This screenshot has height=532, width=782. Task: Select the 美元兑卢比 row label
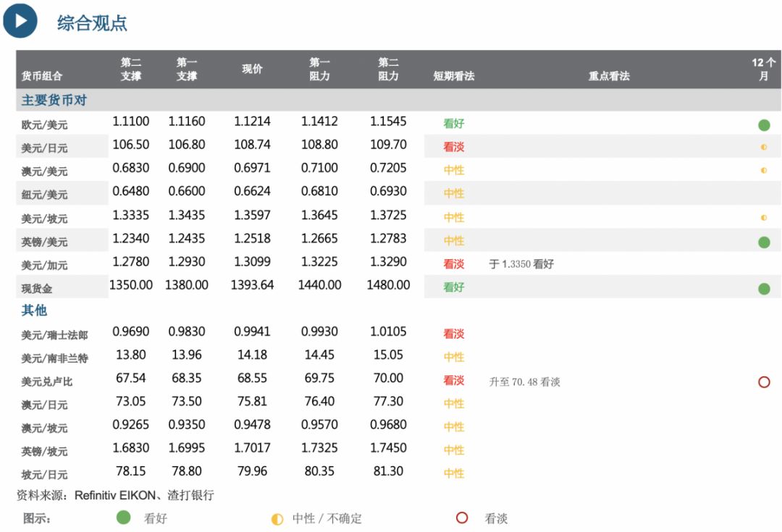coord(47,381)
